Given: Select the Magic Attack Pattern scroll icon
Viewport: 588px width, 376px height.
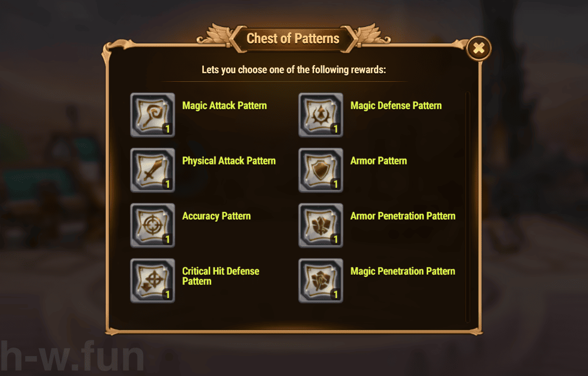Looking at the screenshot, I should [x=152, y=115].
